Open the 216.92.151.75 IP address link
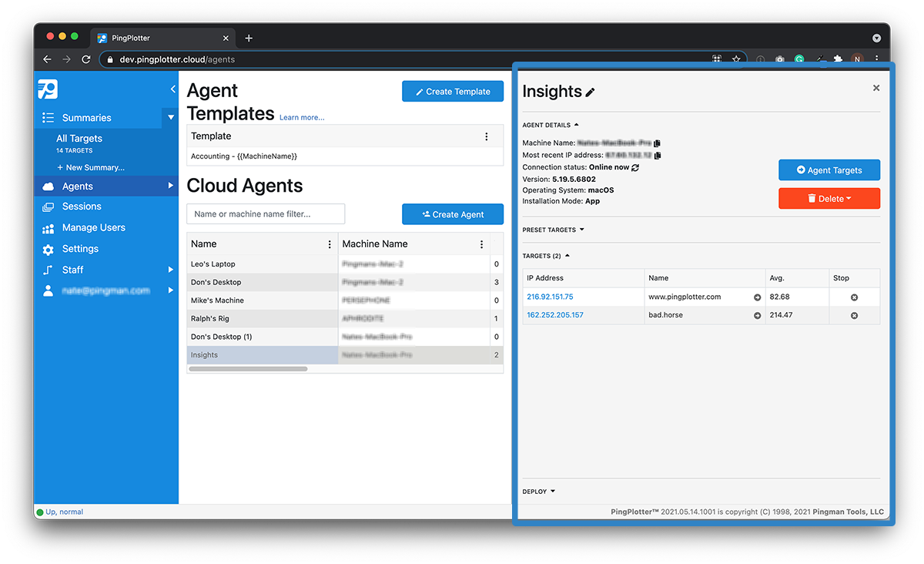The width and height of the screenshot is (924, 564). tap(550, 297)
